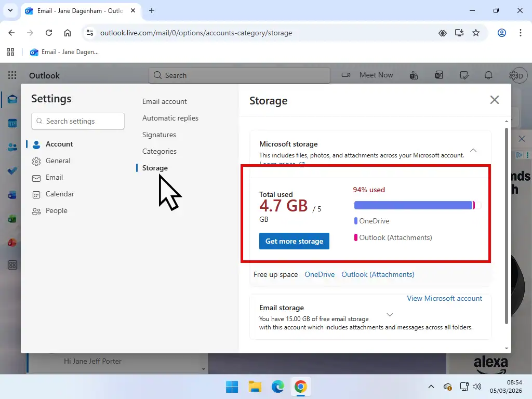532x399 pixels.
Task: Expand the Email storage details chevron
Action: (x=390, y=314)
